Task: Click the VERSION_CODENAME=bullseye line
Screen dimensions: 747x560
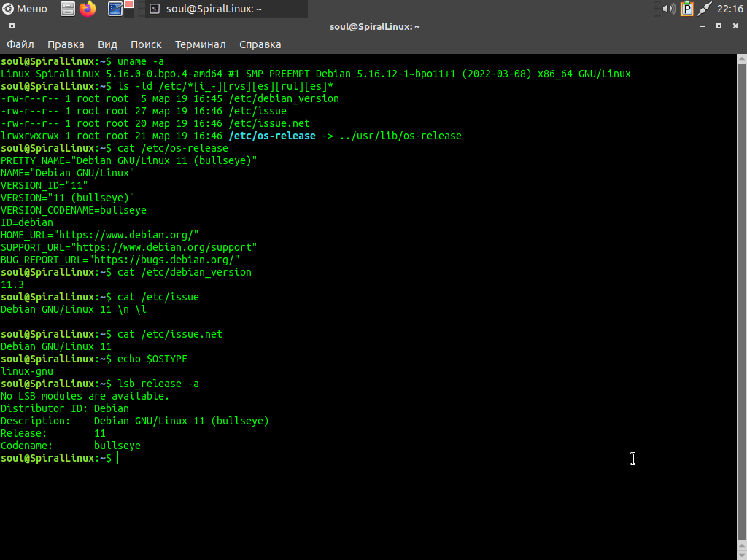Action: (x=74, y=210)
